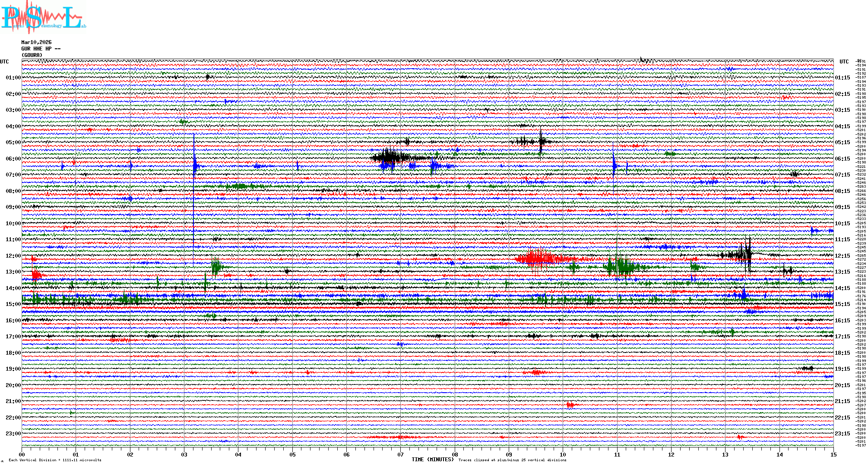Select the 12:15 time marker on right

tap(842, 256)
